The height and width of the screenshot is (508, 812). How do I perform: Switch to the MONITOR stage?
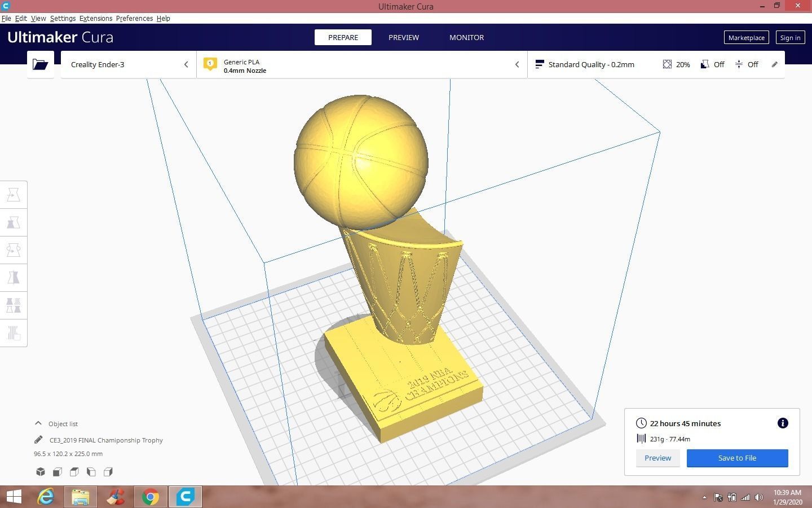(466, 37)
